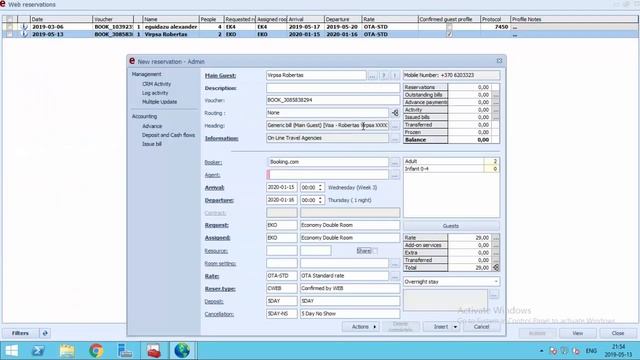Adjust the Arrival time spinner

pyautogui.click(x=320, y=188)
